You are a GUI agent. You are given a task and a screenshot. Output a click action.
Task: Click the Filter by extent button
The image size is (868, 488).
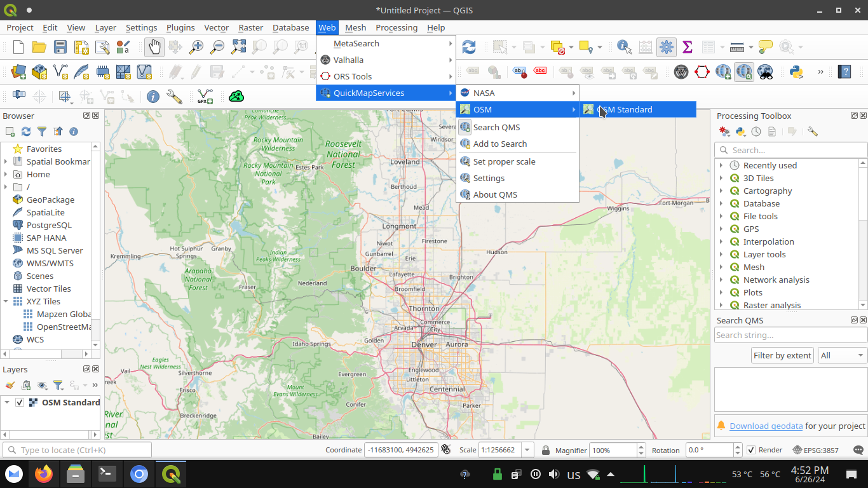tap(782, 355)
